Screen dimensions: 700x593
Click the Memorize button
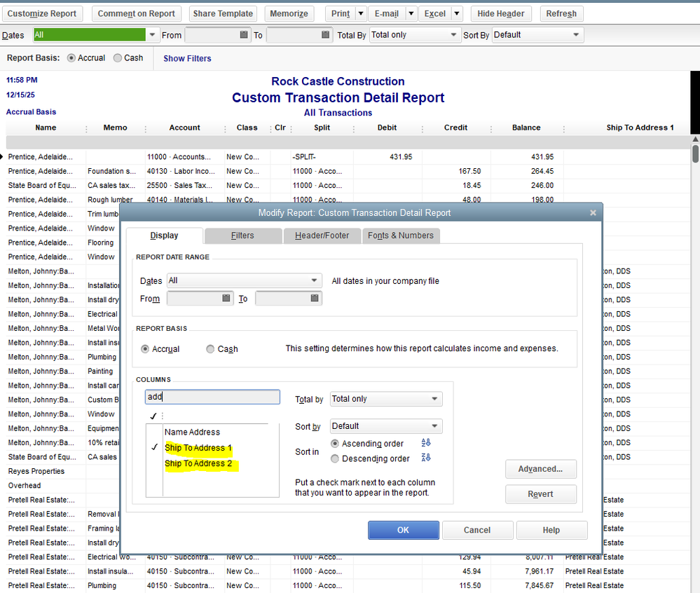289,14
